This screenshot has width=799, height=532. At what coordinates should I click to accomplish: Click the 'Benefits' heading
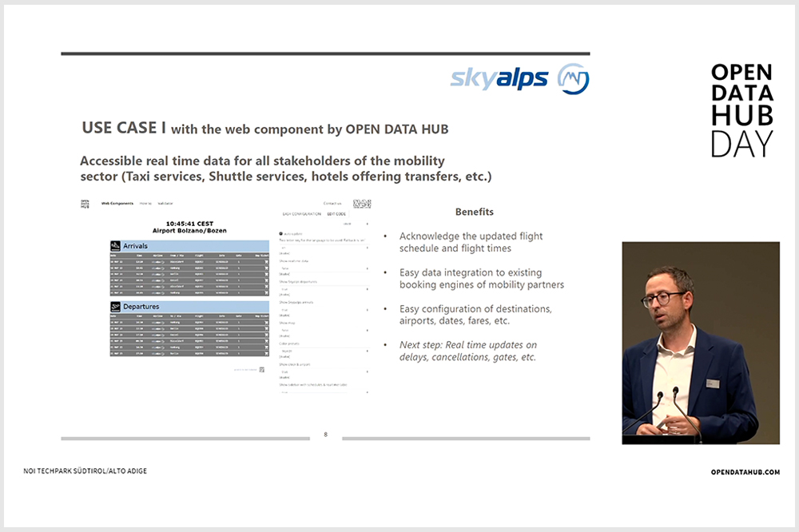pyautogui.click(x=475, y=212)
